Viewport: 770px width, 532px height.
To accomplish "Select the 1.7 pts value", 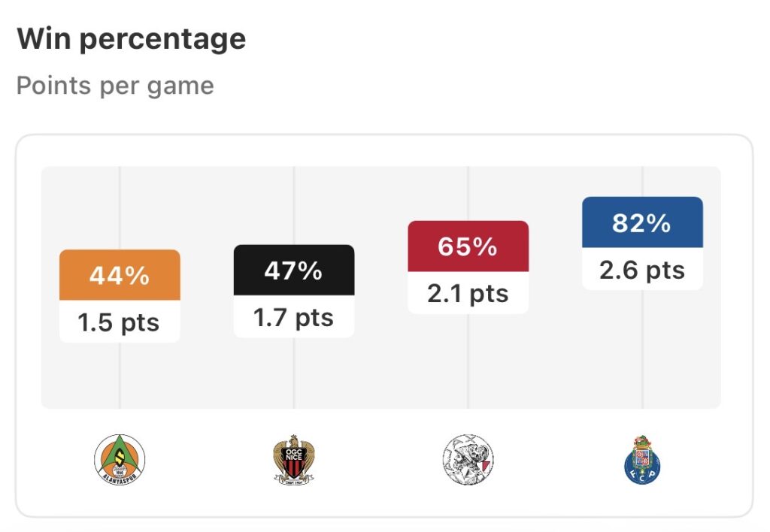I will point(294,317).
